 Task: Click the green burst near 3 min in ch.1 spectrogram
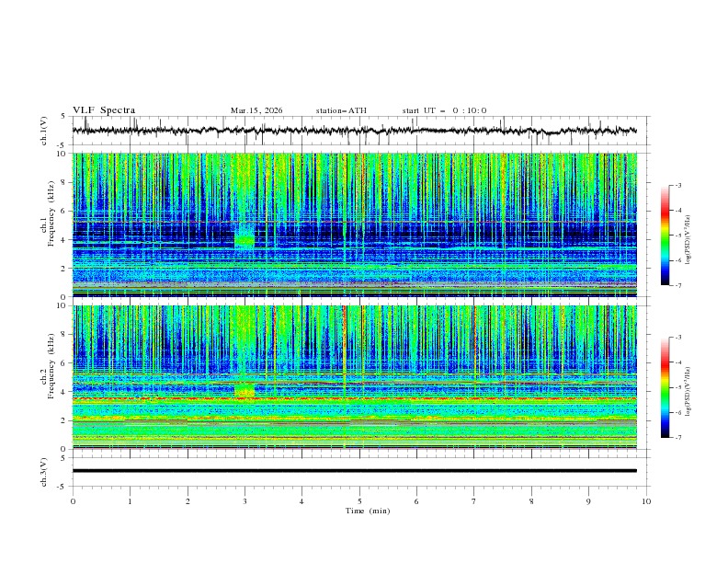pyautogui.click(x=245, y=238)
